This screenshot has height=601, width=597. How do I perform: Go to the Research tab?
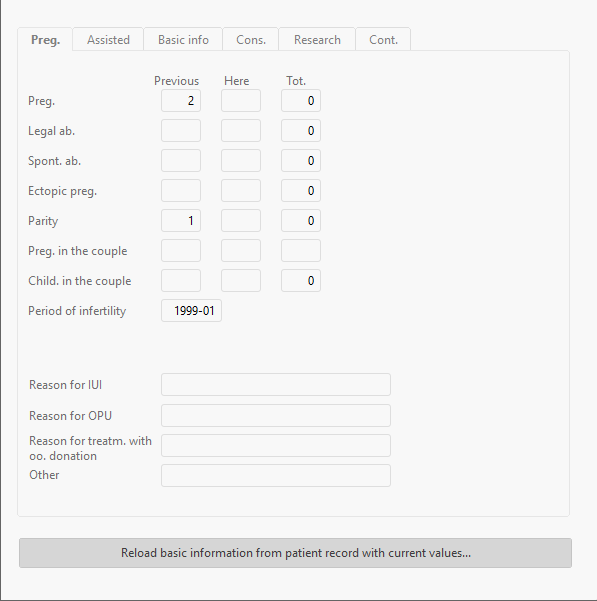coord(317,39)
